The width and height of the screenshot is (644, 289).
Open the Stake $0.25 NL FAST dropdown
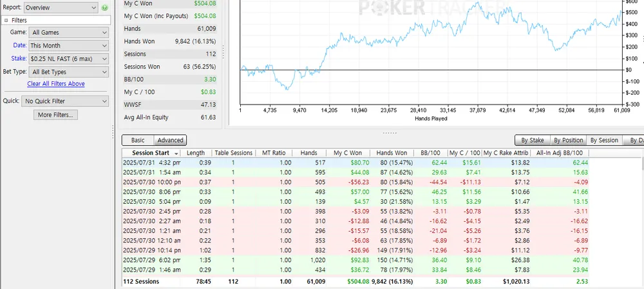[69, 59]
